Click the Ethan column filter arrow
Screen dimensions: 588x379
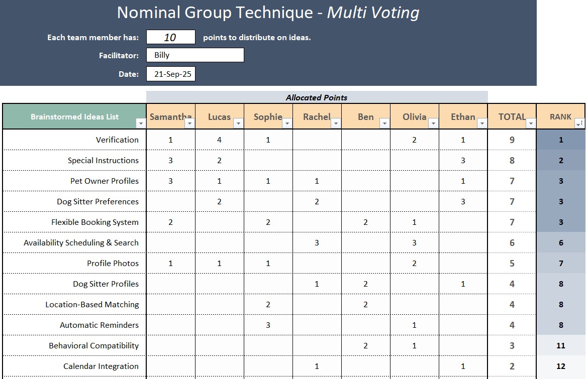point(482,123)
